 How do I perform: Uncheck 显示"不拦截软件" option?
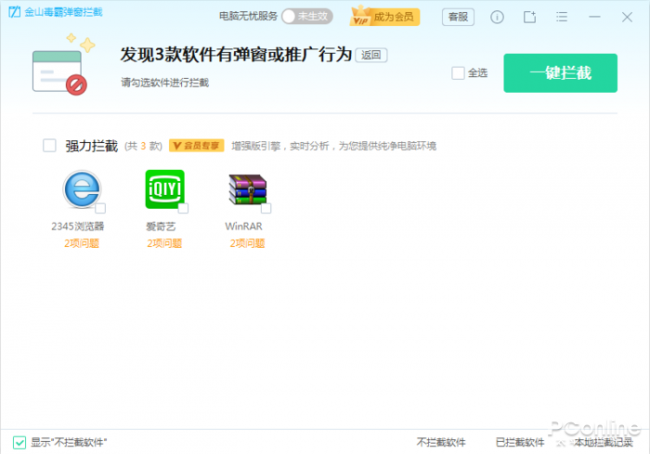click(19, 442)
